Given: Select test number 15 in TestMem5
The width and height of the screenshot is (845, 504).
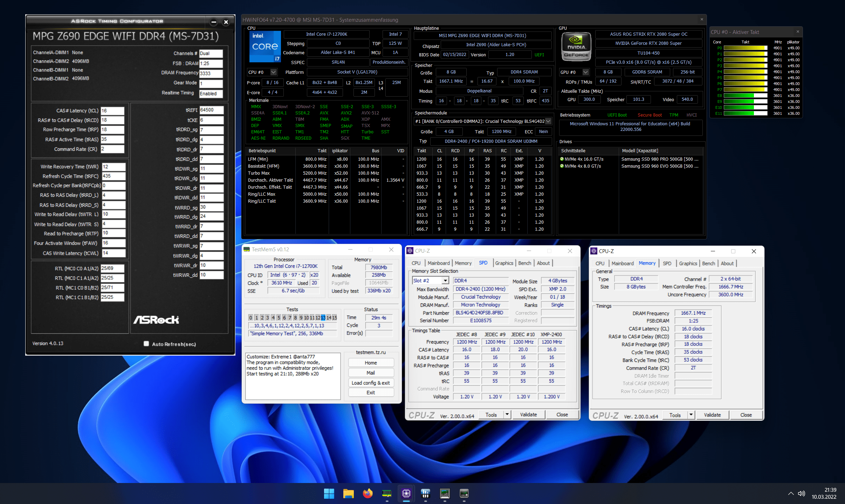Looking at the screenshot, I should 334,317.
